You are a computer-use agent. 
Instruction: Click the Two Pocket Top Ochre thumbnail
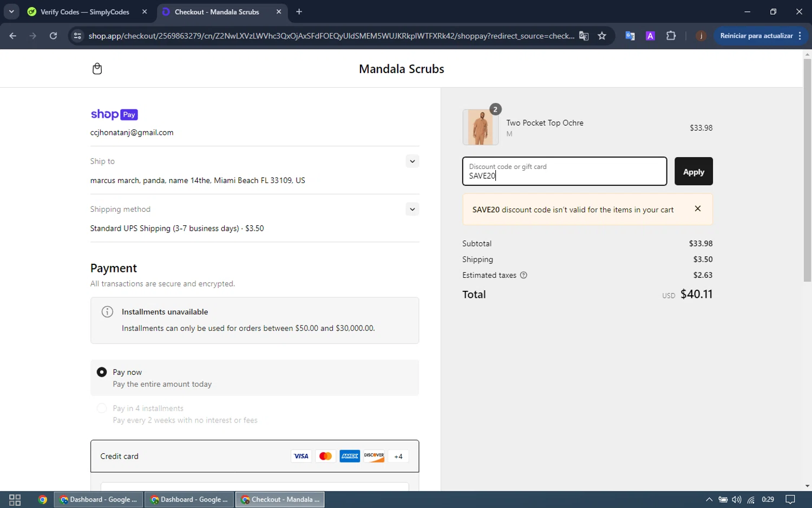[x=481, y=127]
